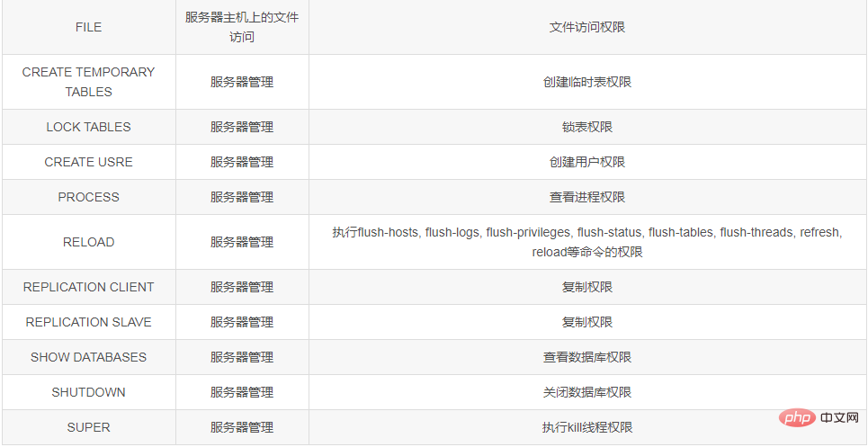868x447 pixels.
Task: Select the FILE privilege cell
Action: pyautogui.click(x=88, y=27)
